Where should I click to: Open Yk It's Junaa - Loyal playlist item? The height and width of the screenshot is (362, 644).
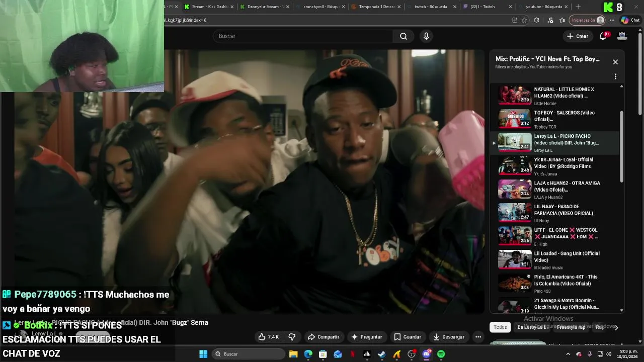(x=555, y=166)
